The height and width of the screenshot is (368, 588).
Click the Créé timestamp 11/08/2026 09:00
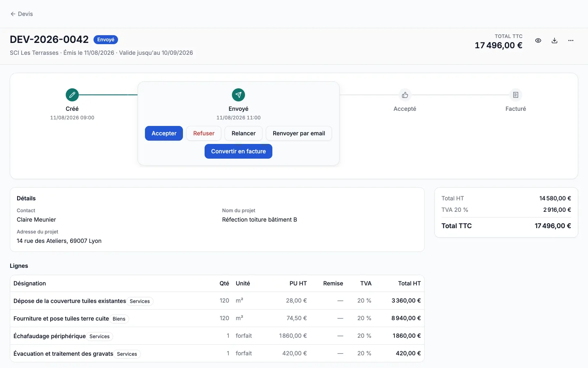tap(72, 118)
